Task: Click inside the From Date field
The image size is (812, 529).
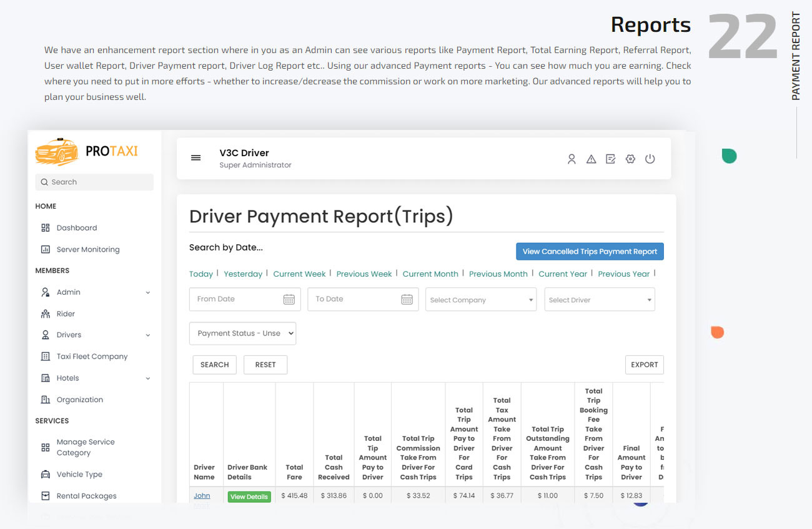Action: pos(237,299)
